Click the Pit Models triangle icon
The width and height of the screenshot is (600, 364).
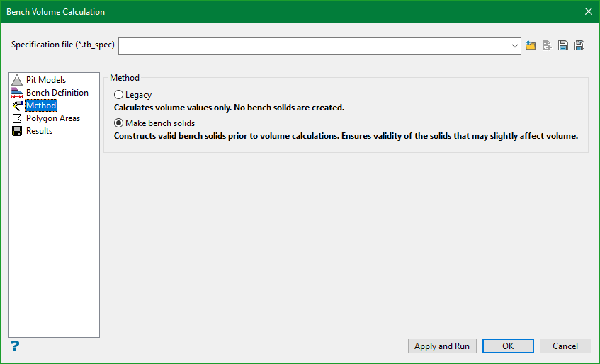(x=18, y=80)
